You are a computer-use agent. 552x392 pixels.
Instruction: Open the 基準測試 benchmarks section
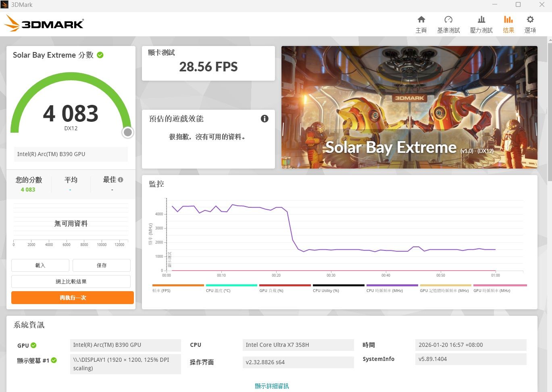(x=448, y=24)
